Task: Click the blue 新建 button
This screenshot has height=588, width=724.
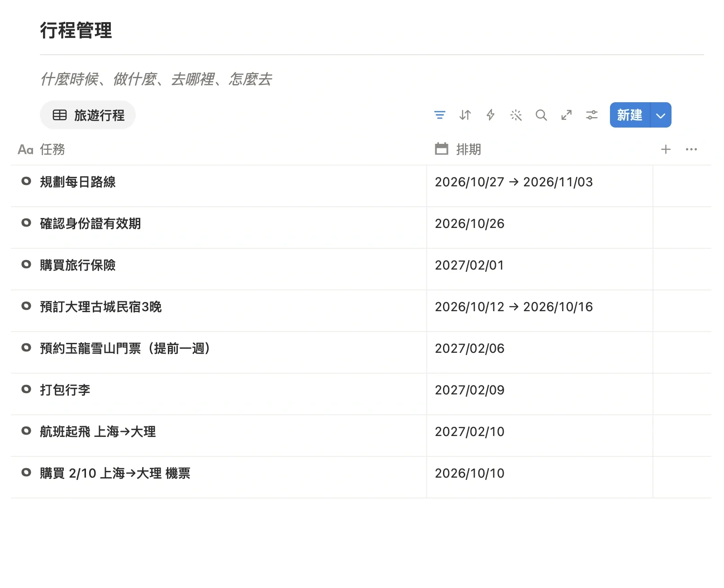Action: click(630, 115)
